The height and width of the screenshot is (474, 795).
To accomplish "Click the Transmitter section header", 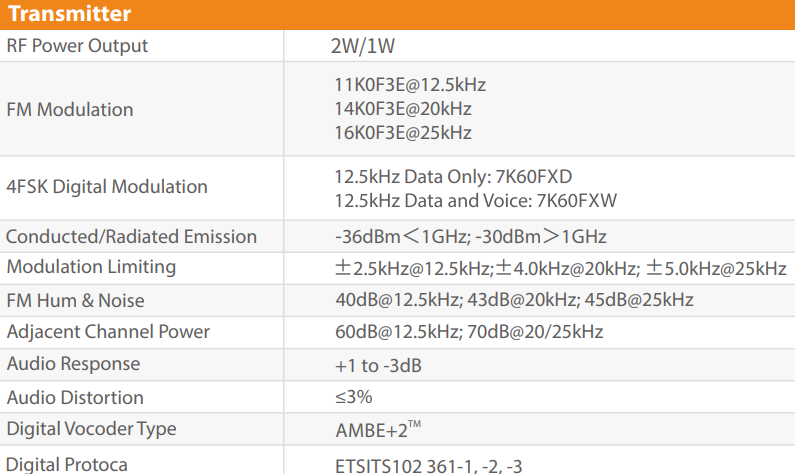I will pyautogui.click(x=68, y=14).
